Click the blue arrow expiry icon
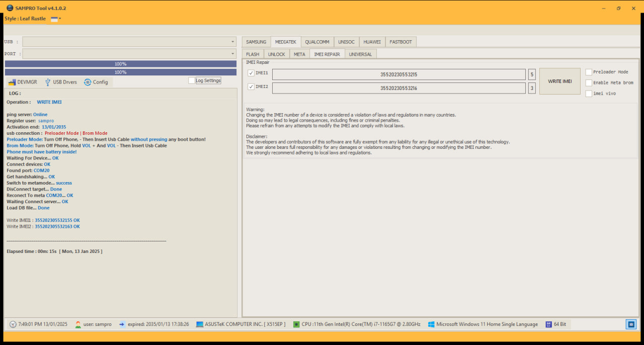The width and height of the screenshot is (644, 345). click(122, 324)
